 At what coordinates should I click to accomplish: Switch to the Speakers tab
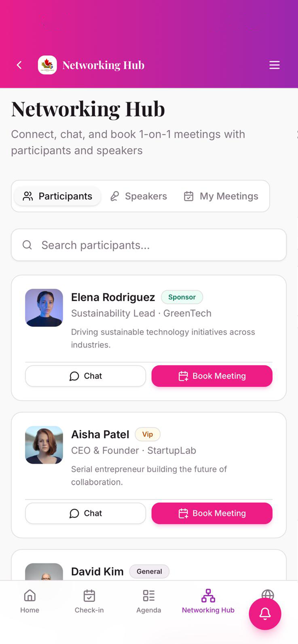(139, 196)
